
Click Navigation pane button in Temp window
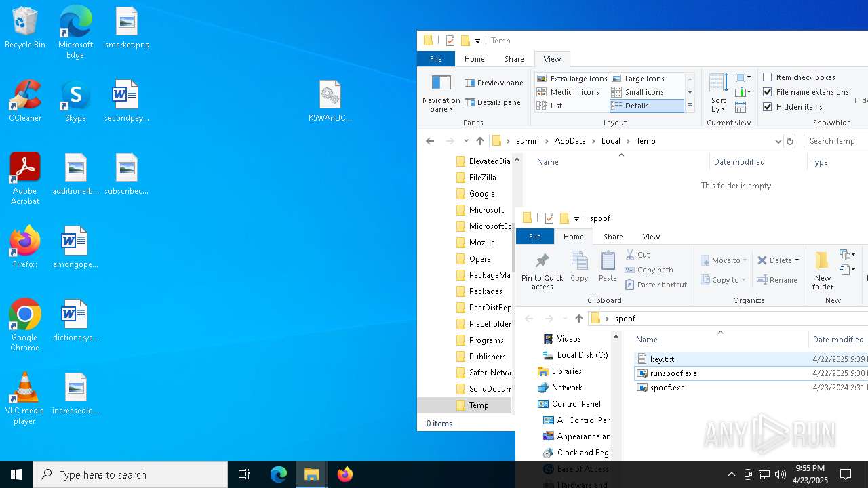point(441,94)
